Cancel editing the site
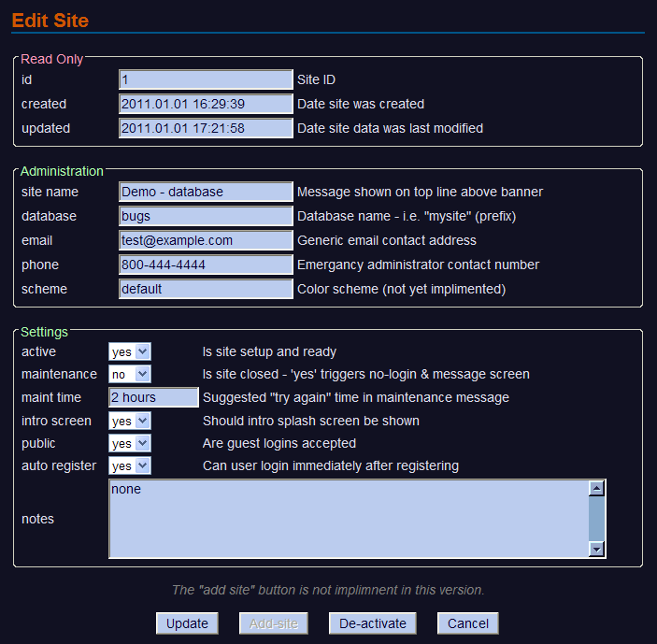The height and width of the screenshot is (644, 657). coord(468,623)
